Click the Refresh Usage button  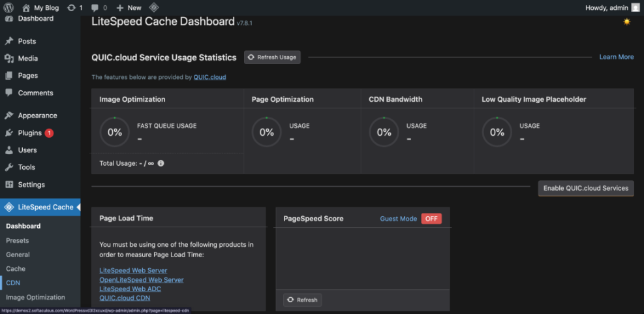(x=272, y=57)
